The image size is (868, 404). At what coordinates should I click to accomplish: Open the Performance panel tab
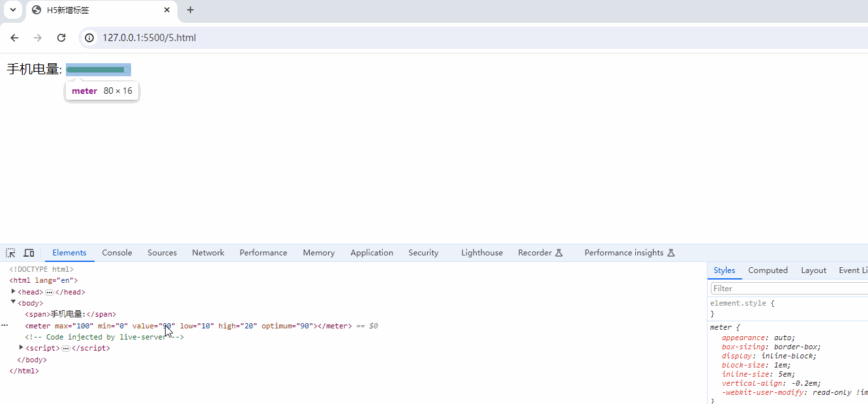(x=263, y=253)
